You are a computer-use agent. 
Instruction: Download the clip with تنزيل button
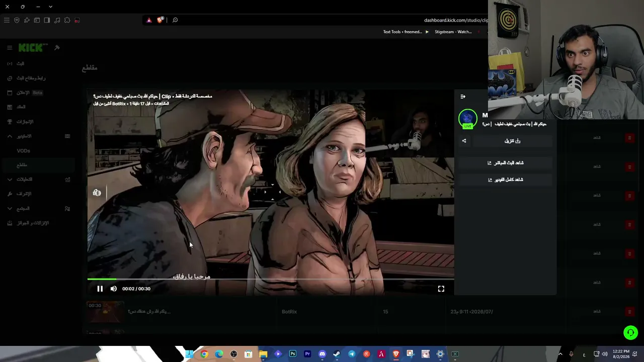(x=512, y=141)
